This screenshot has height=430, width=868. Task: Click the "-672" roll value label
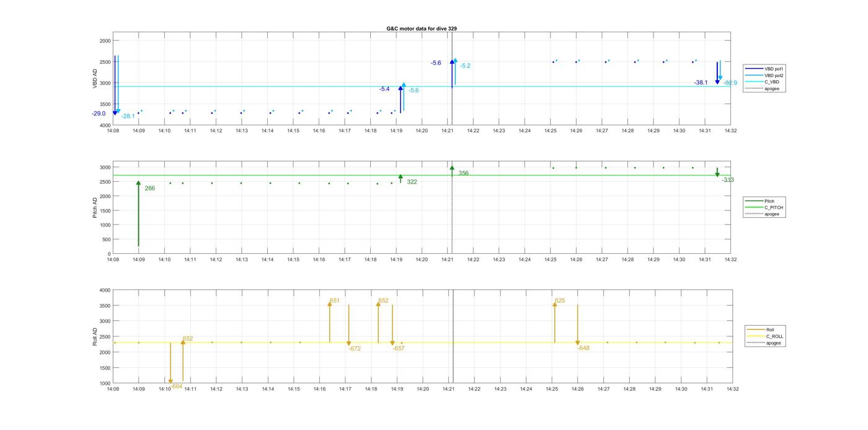(x=355, y=349)
